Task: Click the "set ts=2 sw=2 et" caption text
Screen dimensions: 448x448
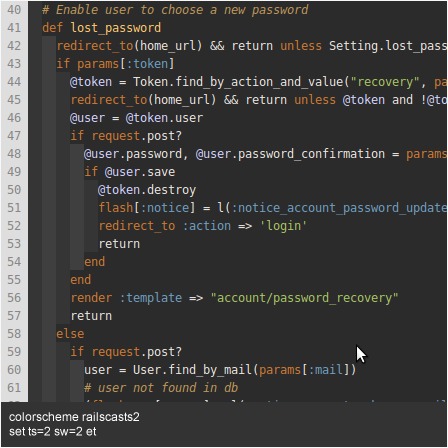Action: click(x=53, y=432)
